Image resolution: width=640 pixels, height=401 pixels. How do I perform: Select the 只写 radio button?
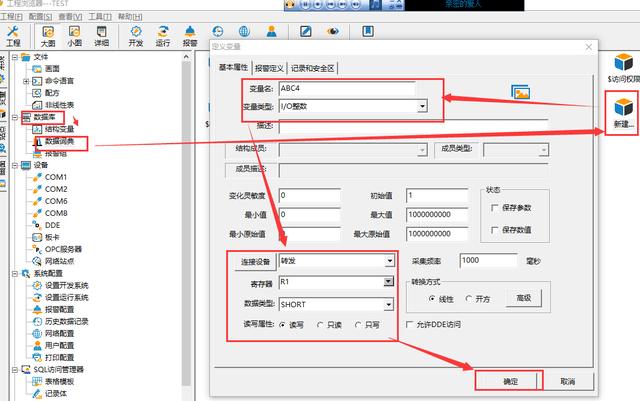pos(358,325)
